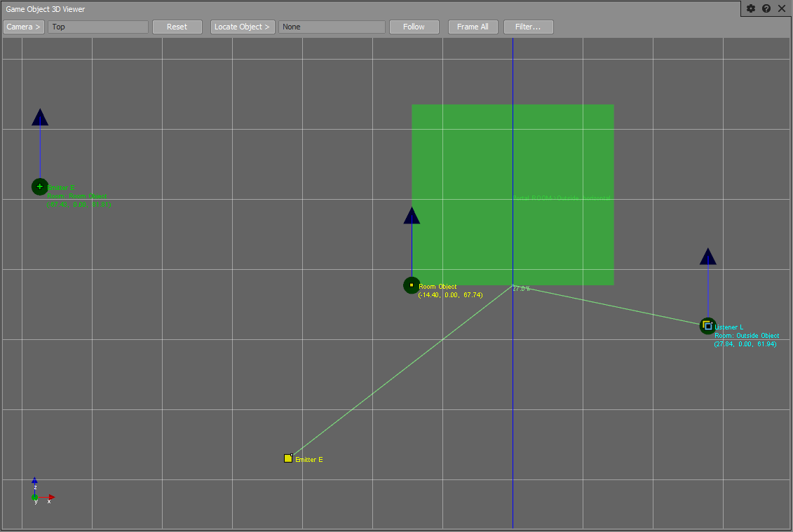
Task: Click the Top camera name field
Action: tap(98, 27)
